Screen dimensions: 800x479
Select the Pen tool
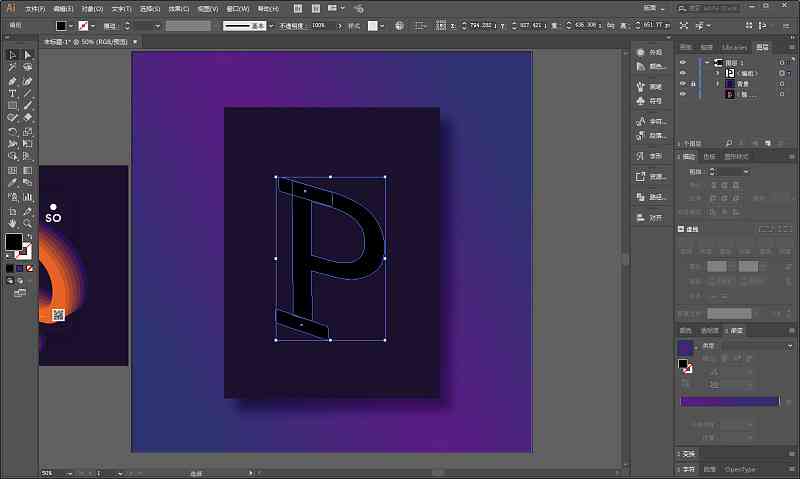[x=12, y=81]
